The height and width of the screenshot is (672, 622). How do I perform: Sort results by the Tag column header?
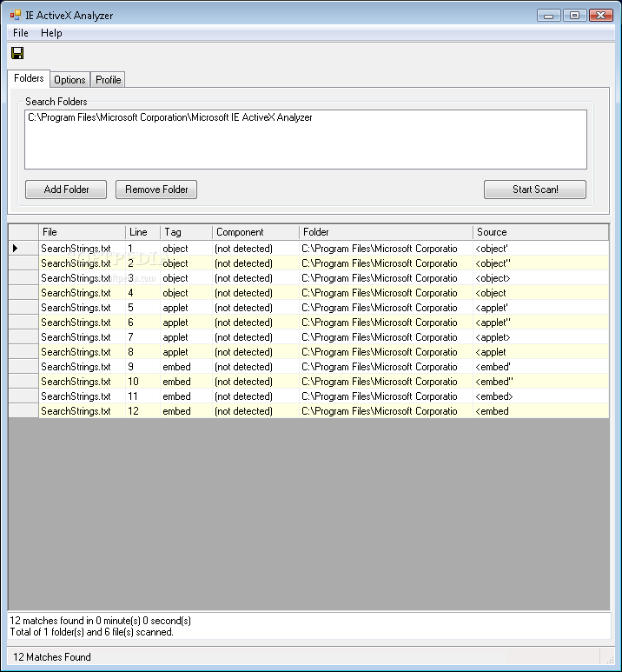click(x=186, y=232)
